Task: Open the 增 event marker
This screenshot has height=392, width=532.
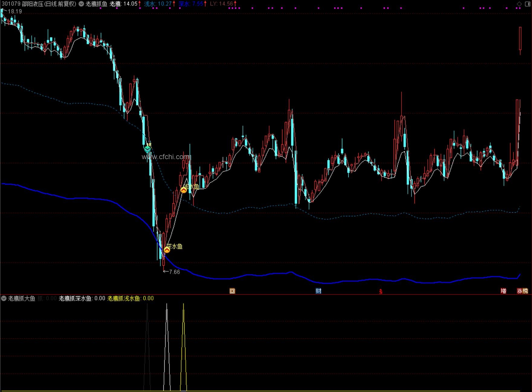Action: point(503,291)
